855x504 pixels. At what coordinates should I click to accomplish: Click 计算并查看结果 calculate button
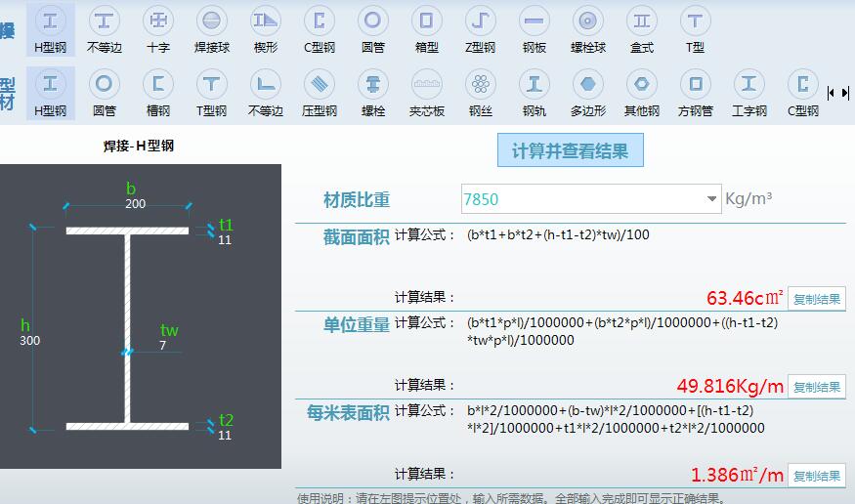pyautogui.click(x=571, y=150)
